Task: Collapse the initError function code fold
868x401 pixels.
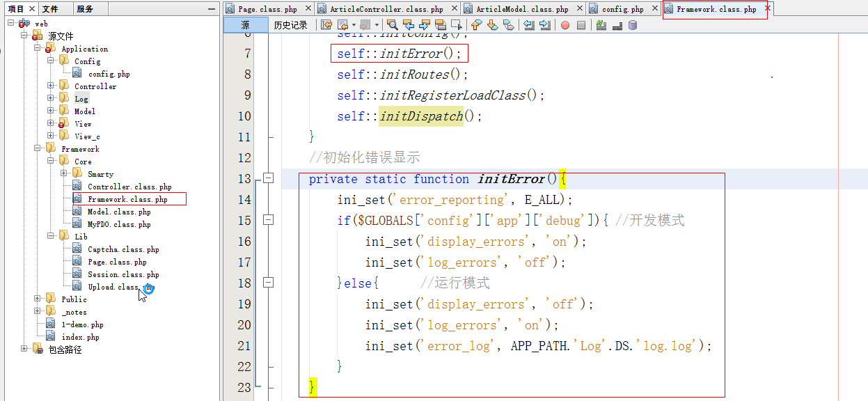Action: coord(269,178)
